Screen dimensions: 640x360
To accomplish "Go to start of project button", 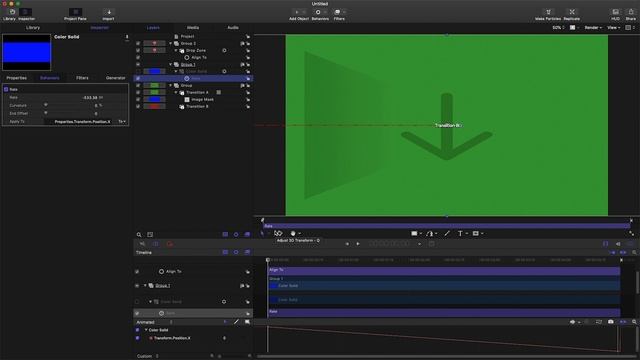I will (347, 244).
